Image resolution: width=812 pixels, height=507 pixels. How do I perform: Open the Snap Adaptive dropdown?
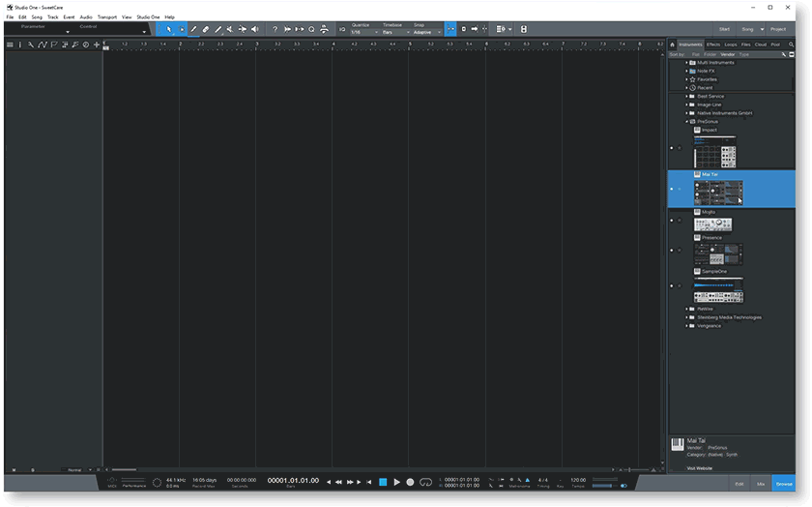click(427, 32)
